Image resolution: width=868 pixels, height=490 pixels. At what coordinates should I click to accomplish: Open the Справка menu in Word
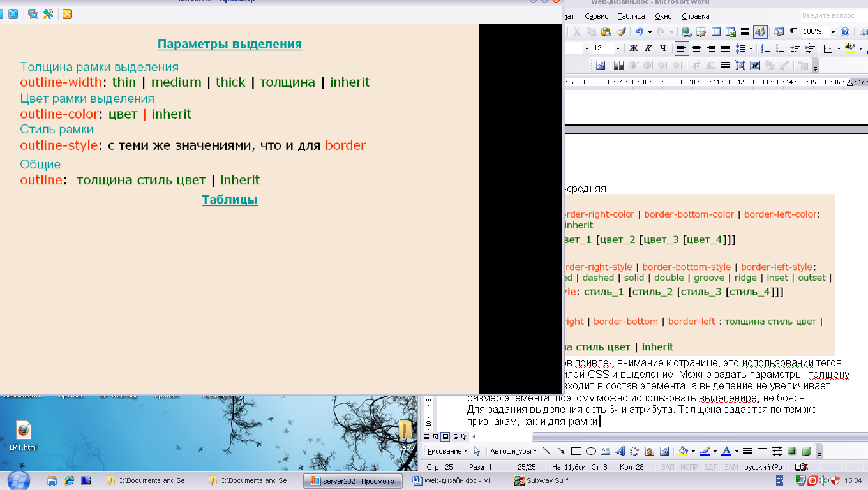(x=695, y=16)
